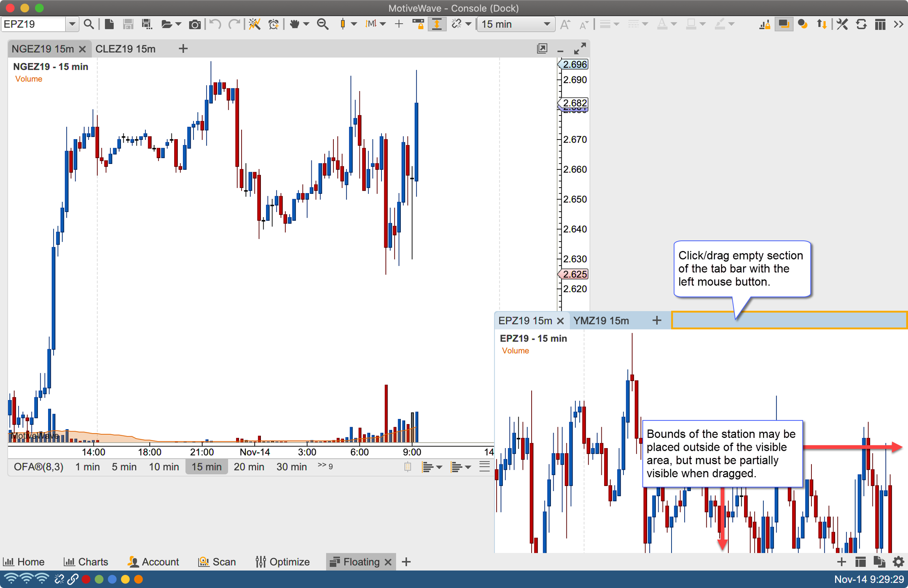Viewport: 908px width, 588px height.
Task: Open the 15 min bar size dropdown
Action: click(515, 24)
